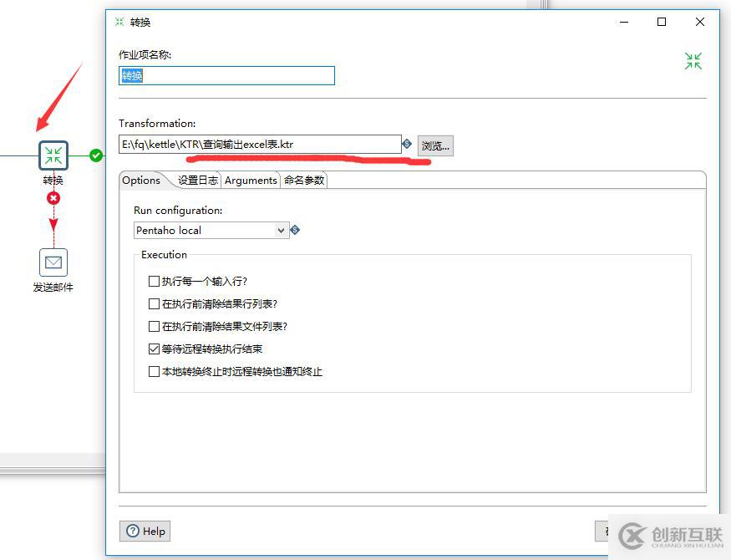
Task: Click the red error badge below the 转换 step
Action: coord(53,198)
